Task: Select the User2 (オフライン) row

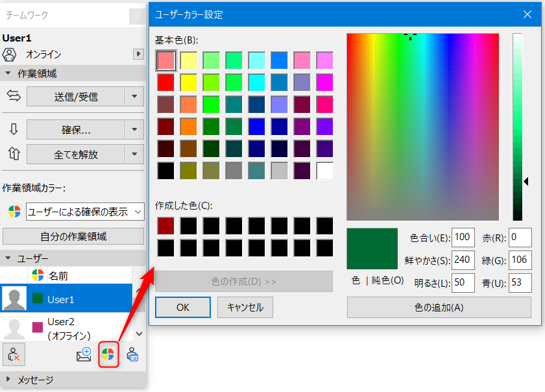Action: [x=66, y=326]
